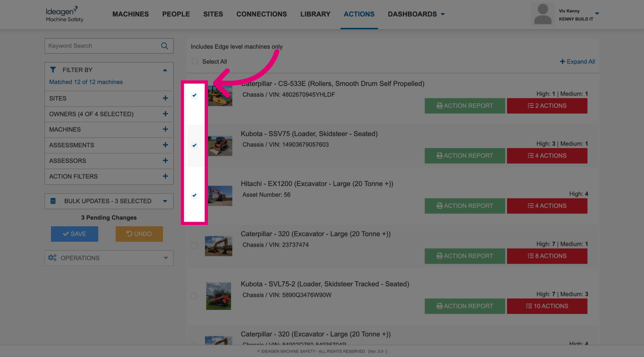Click the Ideagen Machine Safety logo
This screenshot has height=357, width=644.
pyautogui.click(x=65, y=14)
